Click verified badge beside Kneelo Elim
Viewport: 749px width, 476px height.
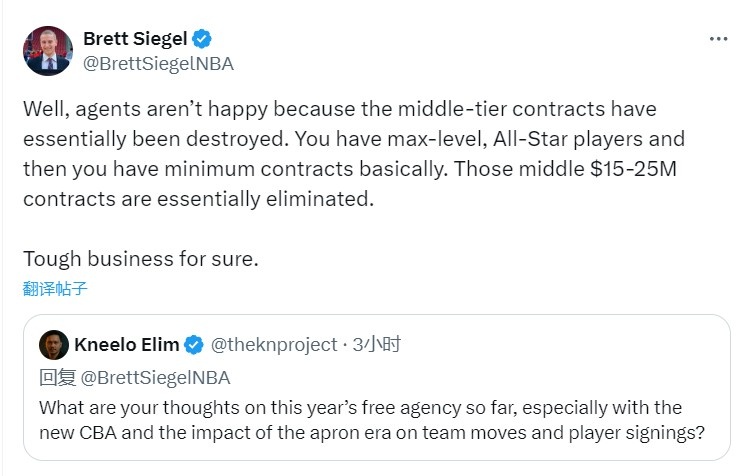(x=194, y=345)
